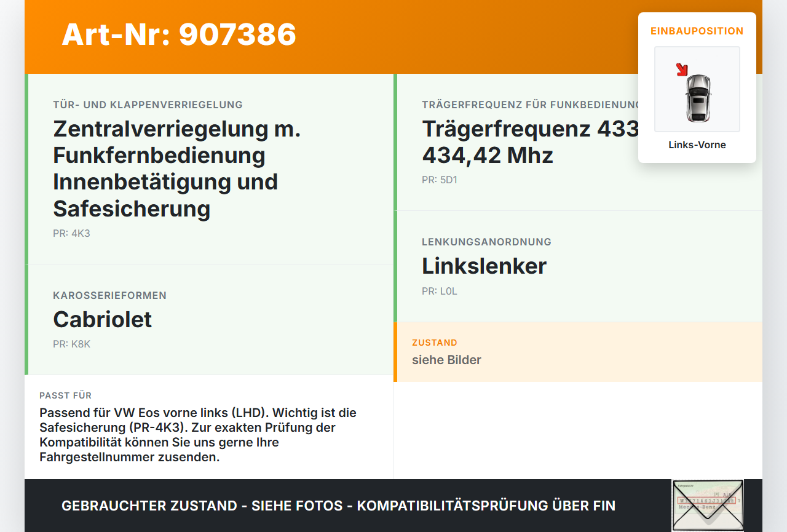The height and width of the screenshot is (532, 787).
Task: Select the Cabriolet body type text
Action: 103,319
